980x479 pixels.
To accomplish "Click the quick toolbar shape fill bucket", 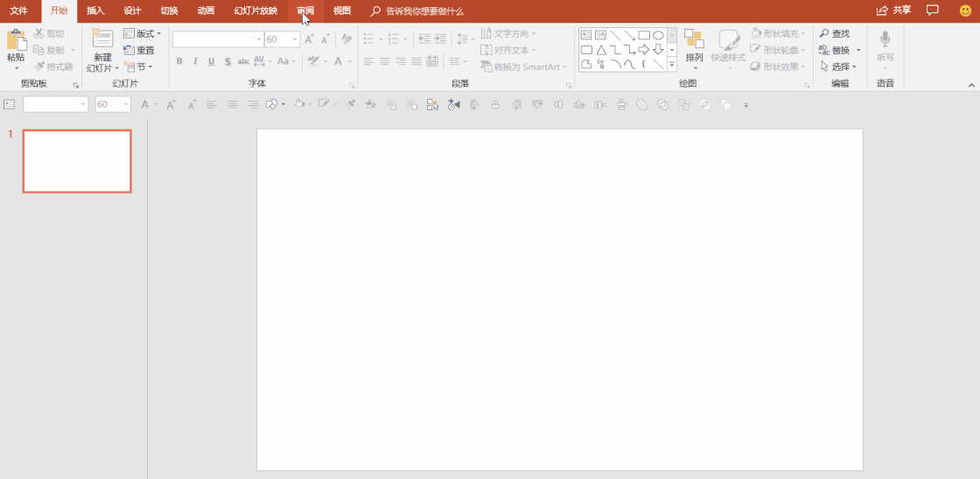I will [299, 104].
